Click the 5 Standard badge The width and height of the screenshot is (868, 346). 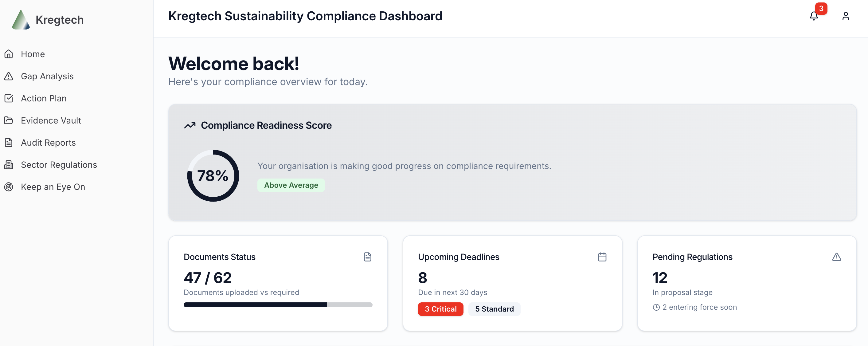point(494,309)
